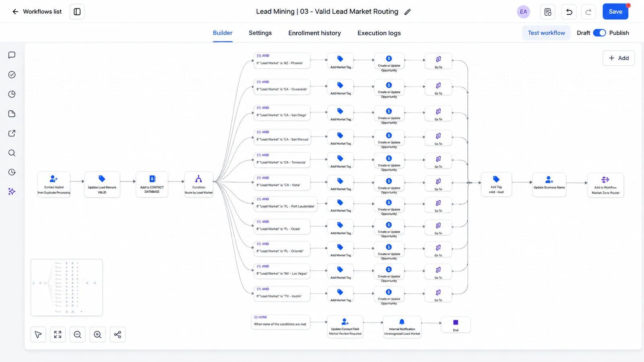This screenshot has height=362, width=644.
Task: Open the pie chart stats sidebar icon
Action: pyautogui.click(x=12, y=94)
